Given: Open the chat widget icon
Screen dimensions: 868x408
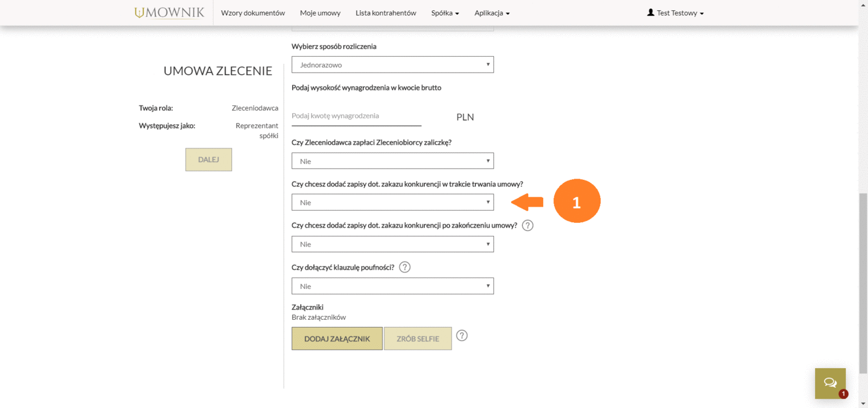Looking at the screenshot, I should click(x=831, y=383).
